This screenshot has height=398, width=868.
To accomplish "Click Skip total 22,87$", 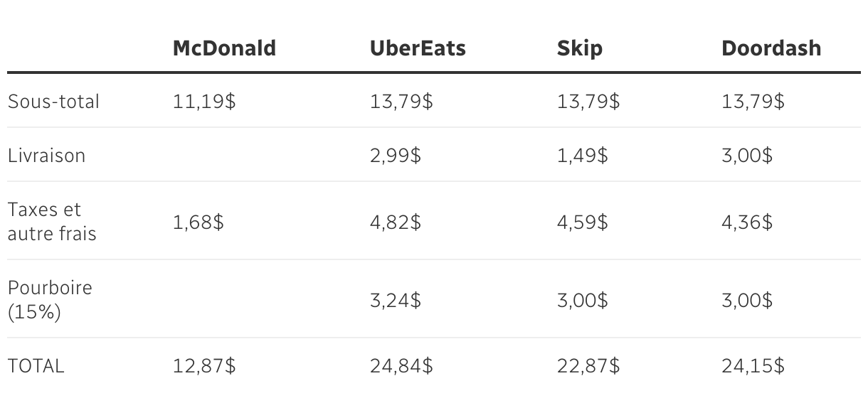I will [588, 366].
